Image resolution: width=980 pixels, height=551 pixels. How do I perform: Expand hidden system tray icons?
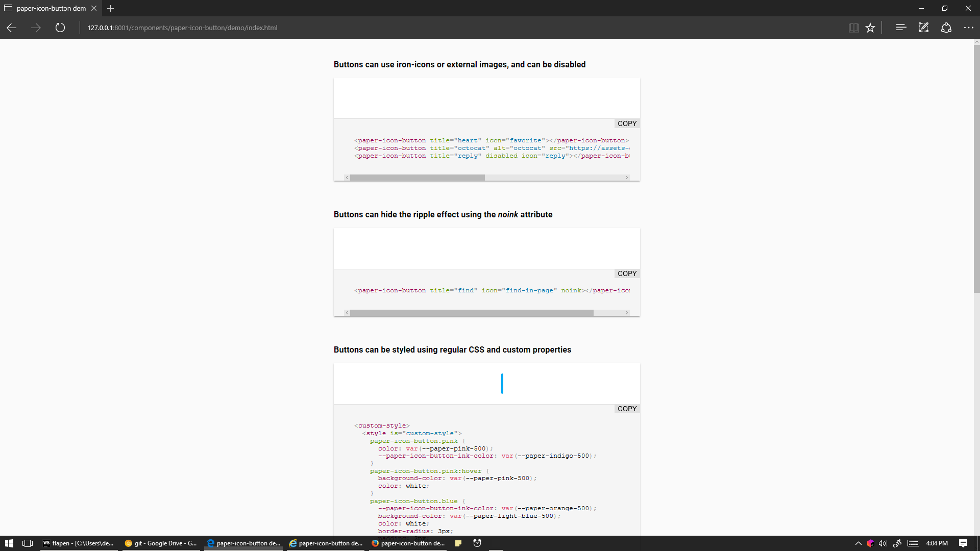click(x=857, y=543)
